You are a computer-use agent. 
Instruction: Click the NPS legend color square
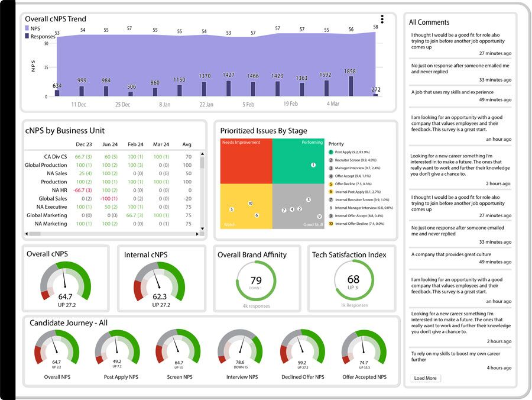[27, 28]
